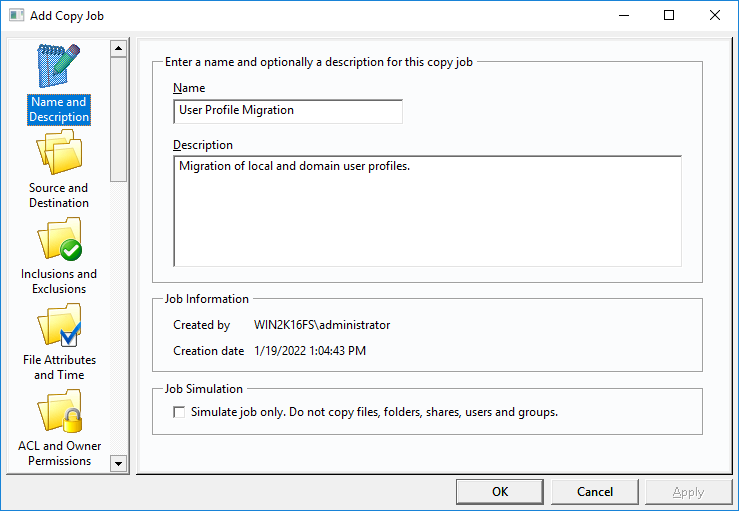Select the Name and Description notepad icon
The width and height of the screenshot is (739, 511).
[59, 66]
